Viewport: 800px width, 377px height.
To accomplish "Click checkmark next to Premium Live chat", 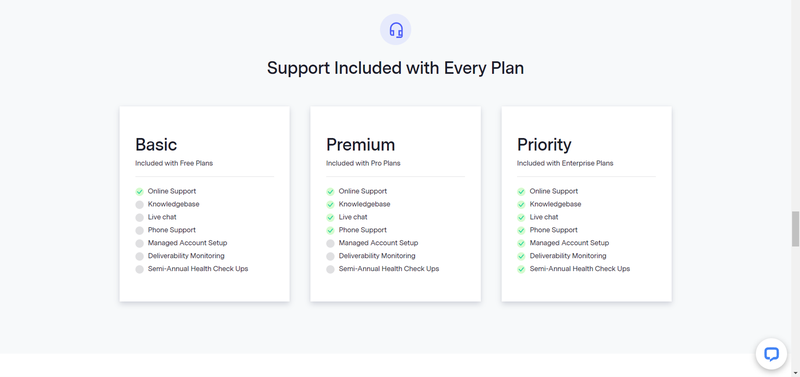I will pyautogui.click(x=330, y=217).
